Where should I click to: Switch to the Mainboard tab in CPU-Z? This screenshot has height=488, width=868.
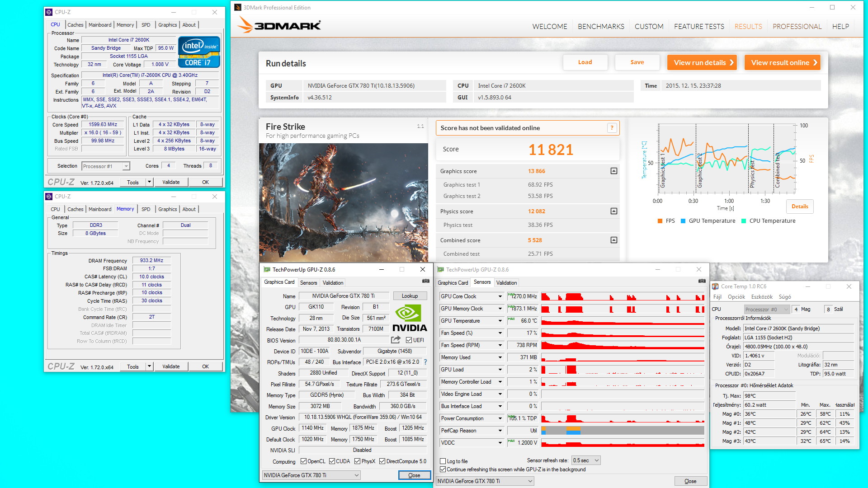pos(99,25)
